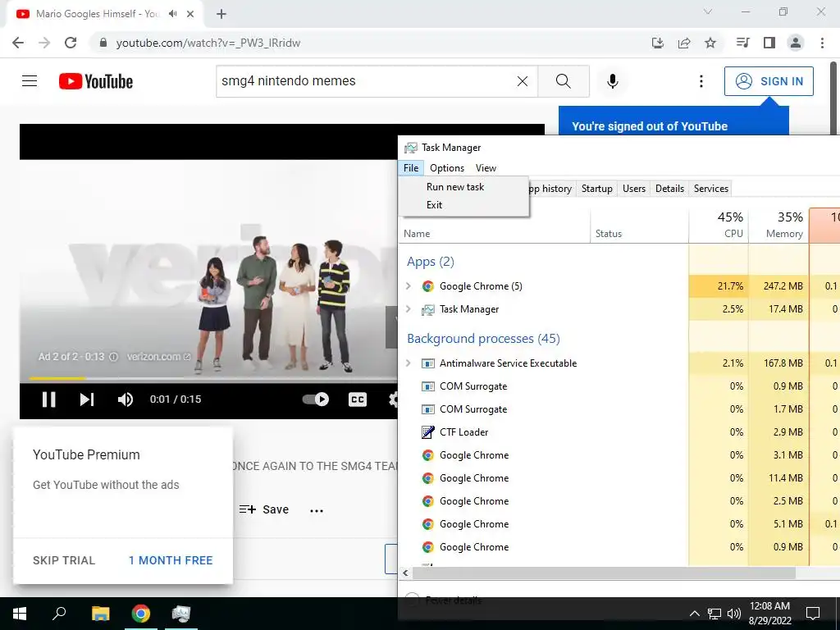Clear the YouTube search box text
The image size is (840, 630).
click(x=523, y=81)
